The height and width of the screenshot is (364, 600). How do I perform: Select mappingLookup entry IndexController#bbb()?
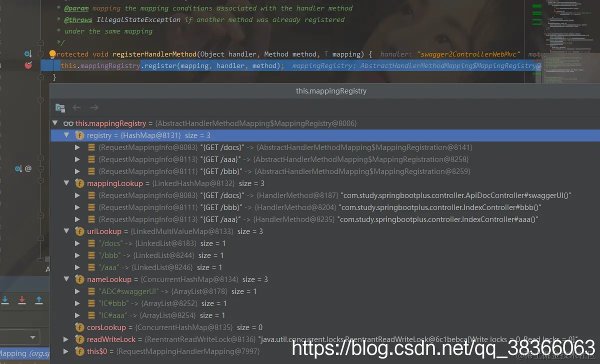325,207
